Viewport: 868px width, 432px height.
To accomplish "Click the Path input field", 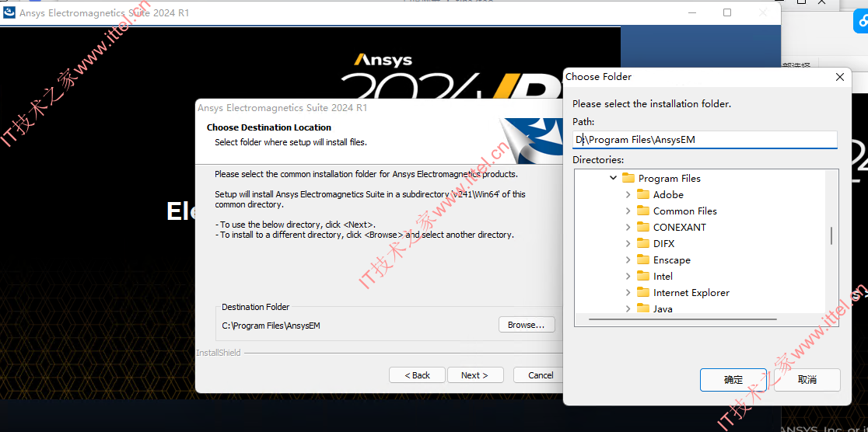I will [x=705, y=140].
